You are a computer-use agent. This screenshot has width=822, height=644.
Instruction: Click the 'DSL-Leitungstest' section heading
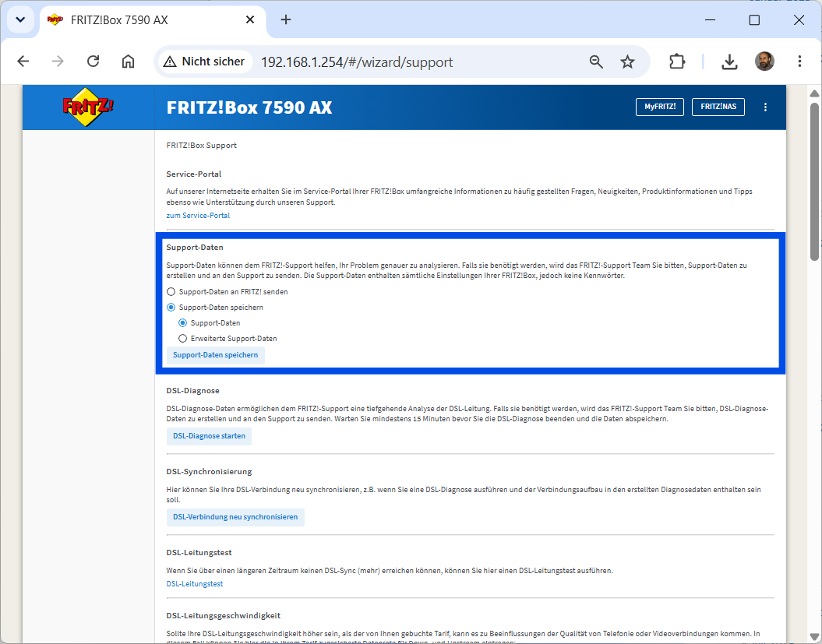[x=199, y=553]
